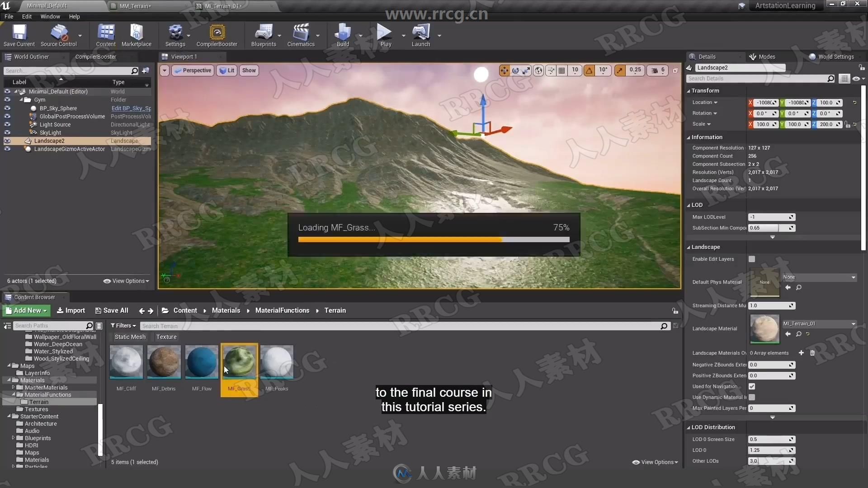Select the translate gizmo mode in viewport

click(x=504, y=70)
